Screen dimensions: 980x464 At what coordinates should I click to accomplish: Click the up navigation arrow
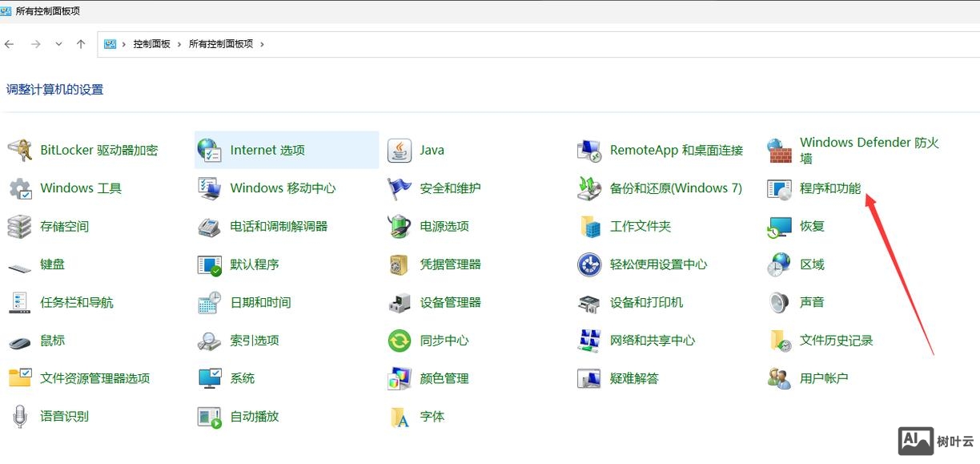click(80, 44)
